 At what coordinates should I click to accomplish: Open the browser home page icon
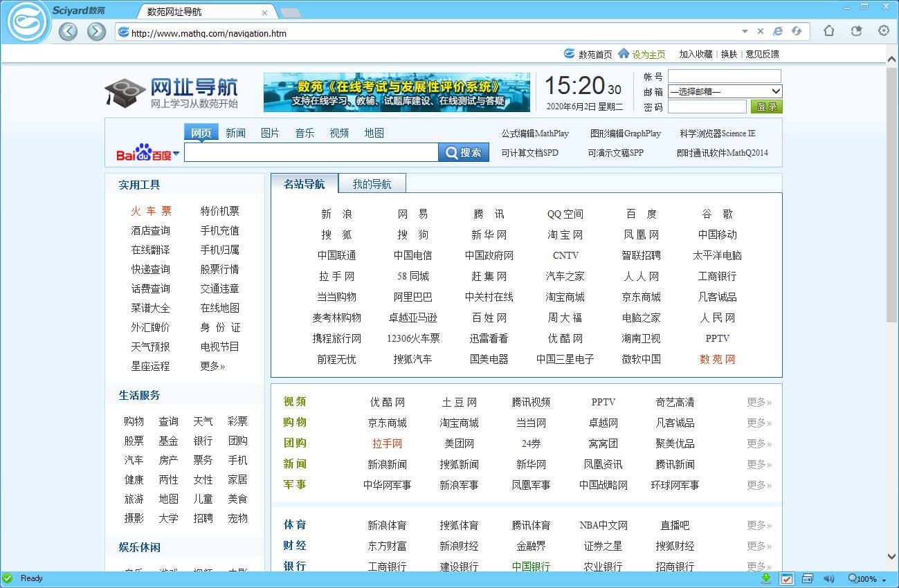click(x=829, y=30)
